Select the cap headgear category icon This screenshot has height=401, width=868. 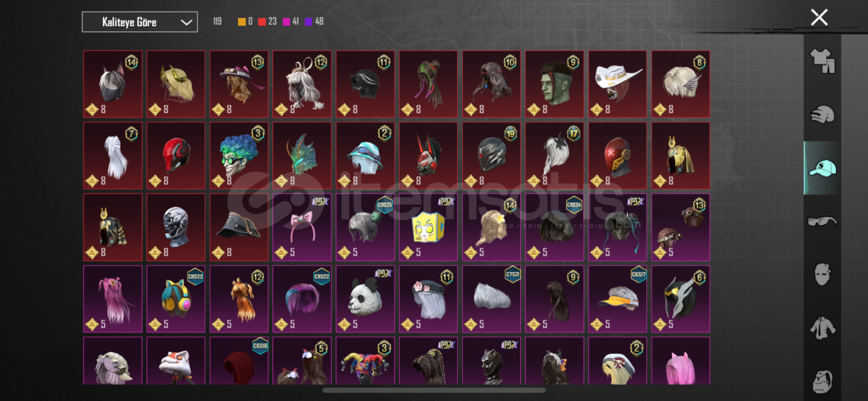(822, 168)
